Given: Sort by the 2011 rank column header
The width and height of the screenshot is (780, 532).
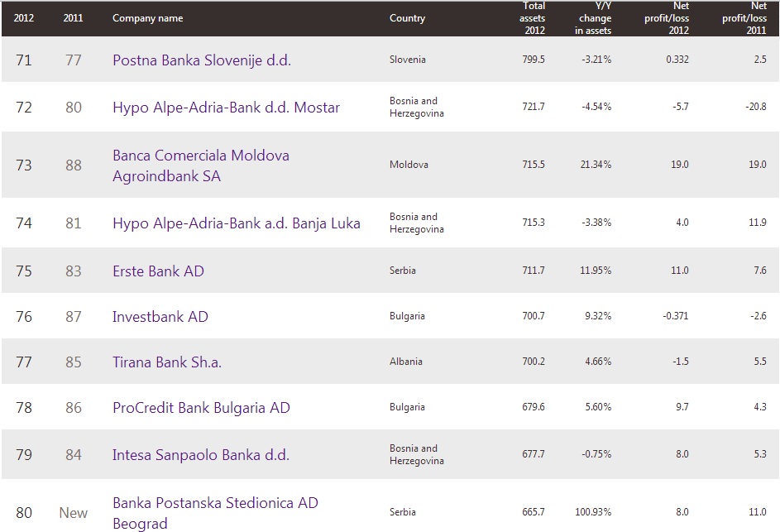Looking at the screenshot, I should coord(73,18).
